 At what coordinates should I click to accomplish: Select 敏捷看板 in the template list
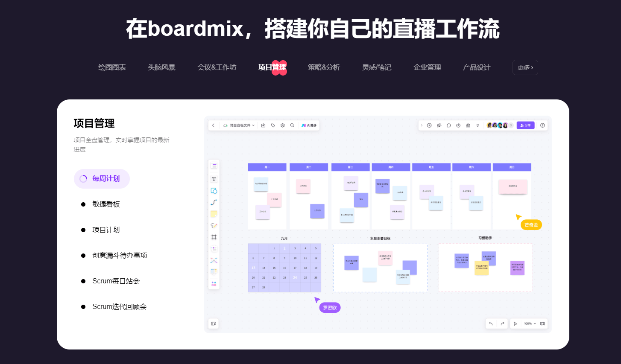pyautogui.click(x=106, y=204)
